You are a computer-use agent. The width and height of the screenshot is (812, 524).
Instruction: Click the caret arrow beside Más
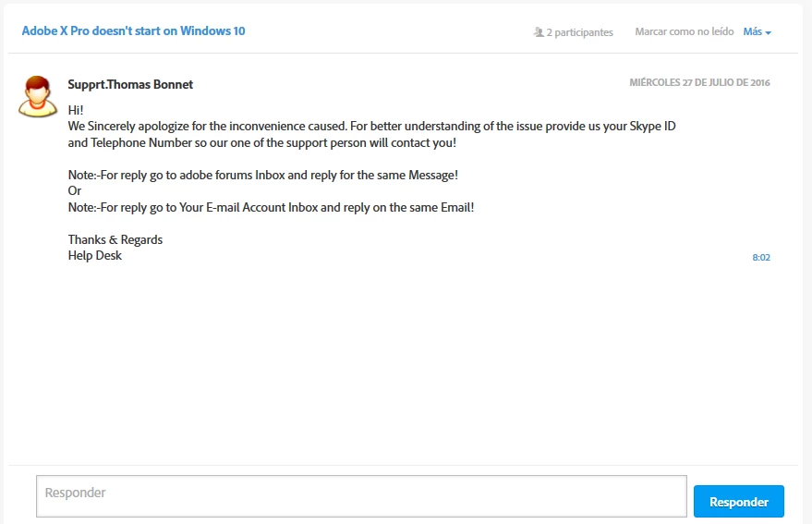coord(769,32)
